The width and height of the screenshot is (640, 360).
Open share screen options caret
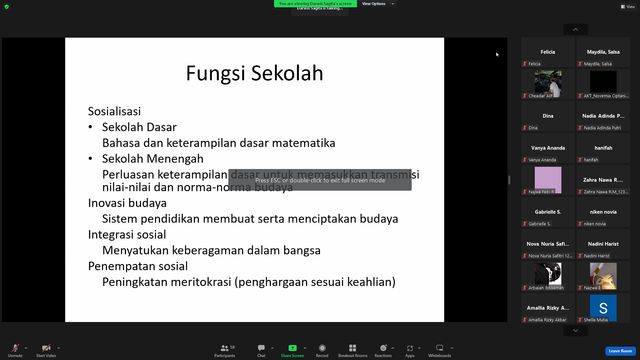pos(305,348)
